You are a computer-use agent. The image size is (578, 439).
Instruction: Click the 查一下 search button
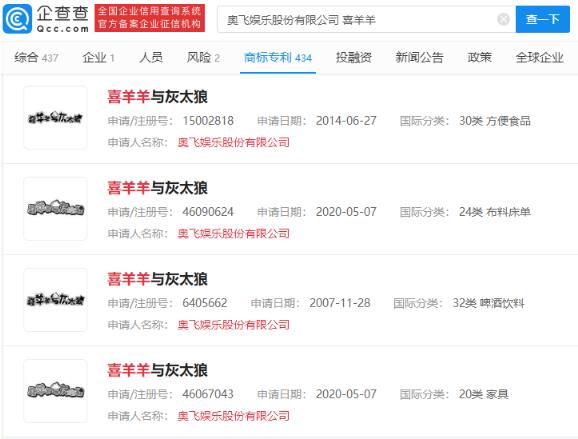(543, 19)
